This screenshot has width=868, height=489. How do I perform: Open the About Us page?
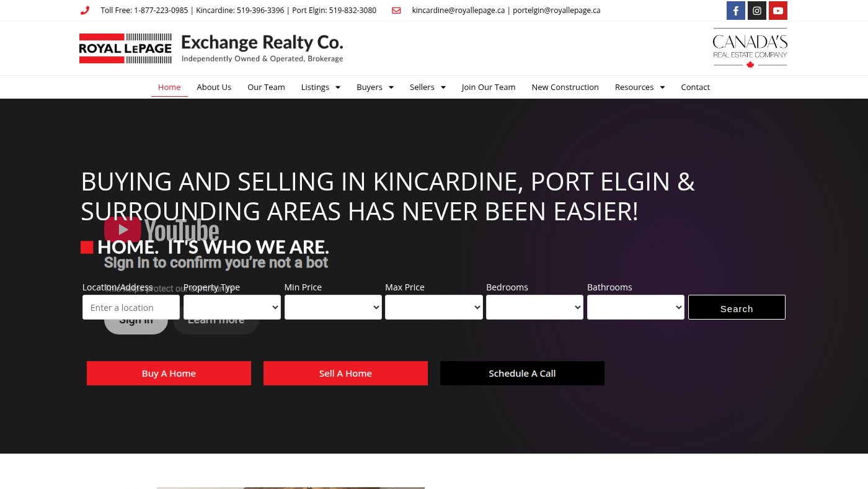point(214,87)
